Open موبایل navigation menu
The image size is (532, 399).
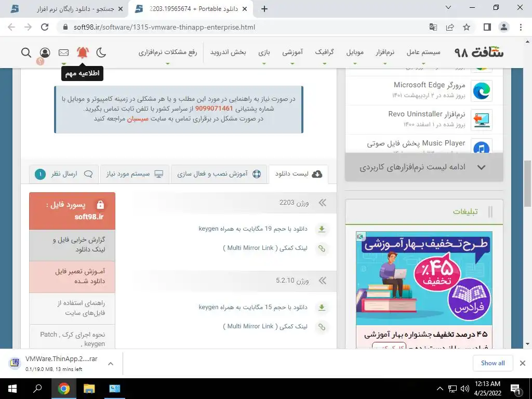[355, 52]
